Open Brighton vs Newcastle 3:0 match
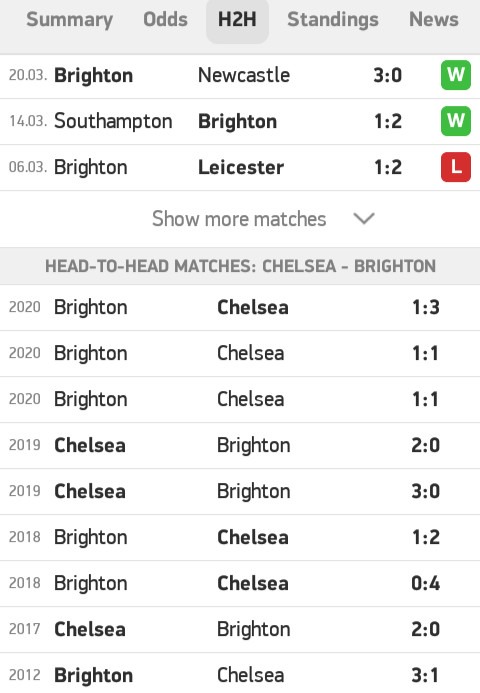Viewport: 480px width, 693px height. (x=240, y=76)
